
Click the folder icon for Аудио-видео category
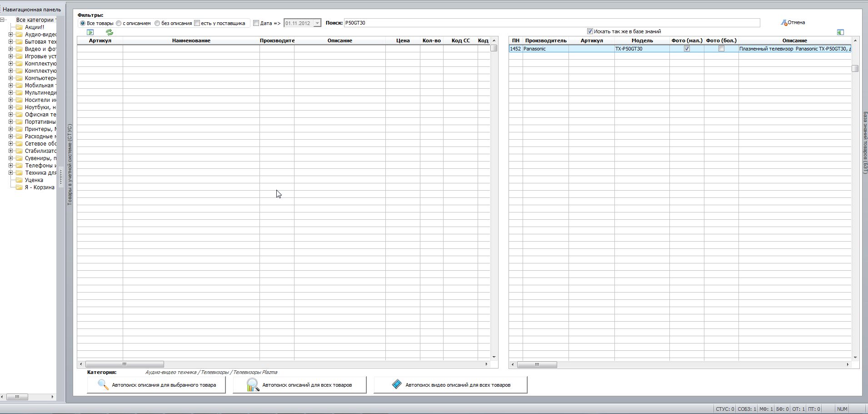[19, 35]
